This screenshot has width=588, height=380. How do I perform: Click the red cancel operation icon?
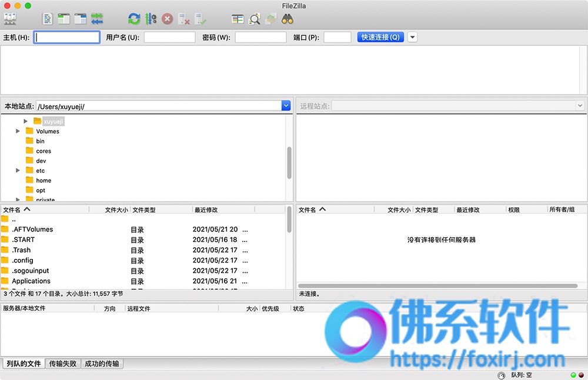pyautogui.click(x=167, y=19)
